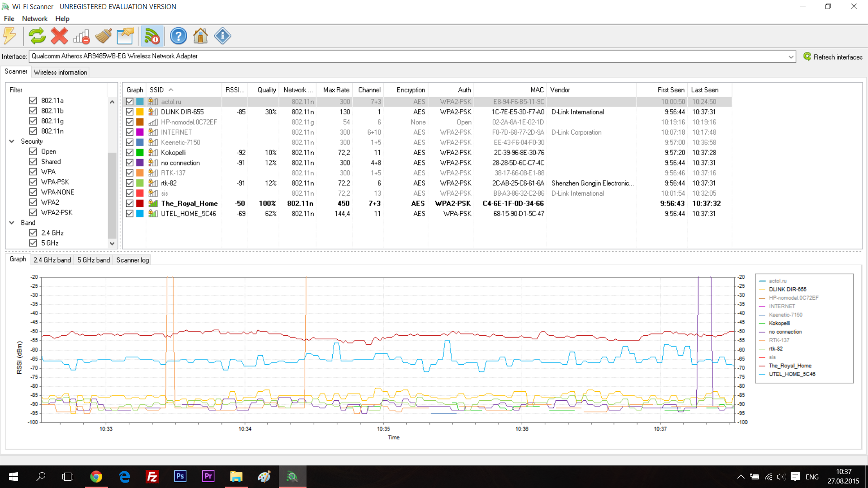
Task: Click the broom clear icon
Action: click(104, 36)
